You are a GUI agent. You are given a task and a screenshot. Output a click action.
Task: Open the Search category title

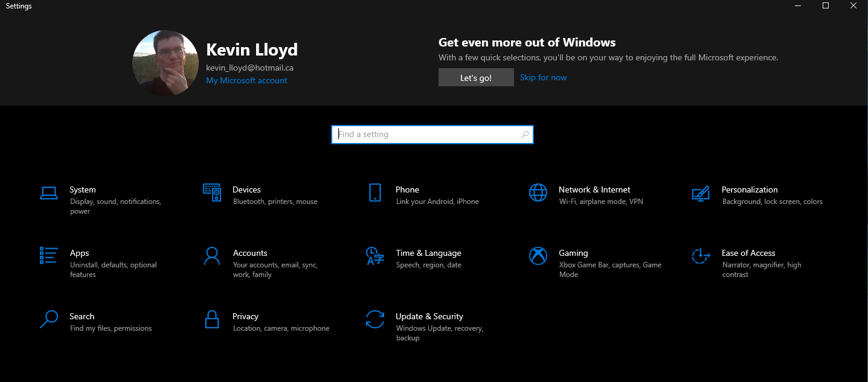(x=82, y=316)
